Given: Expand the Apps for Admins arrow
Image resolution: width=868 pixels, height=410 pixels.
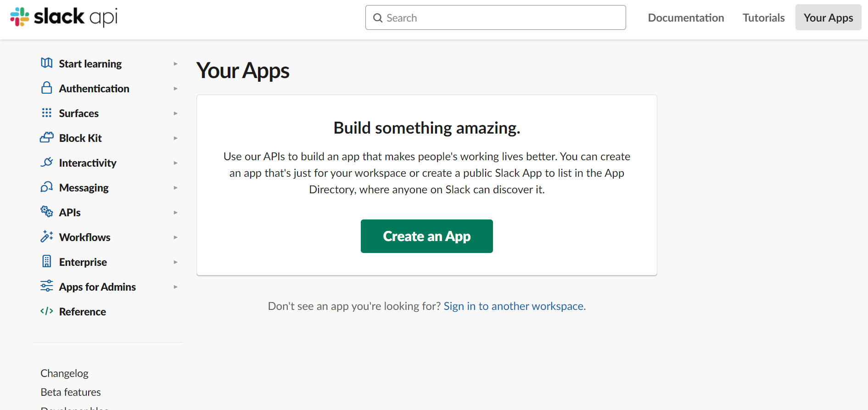Looking at the screenshot, I should coord(175,287).
